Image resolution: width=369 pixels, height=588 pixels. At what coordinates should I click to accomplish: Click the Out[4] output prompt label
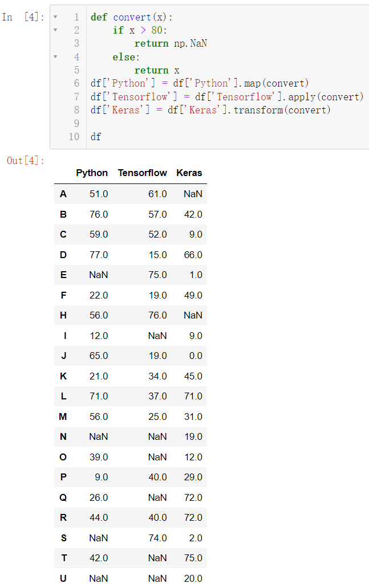pyautogui.click(x=26, y=161)
